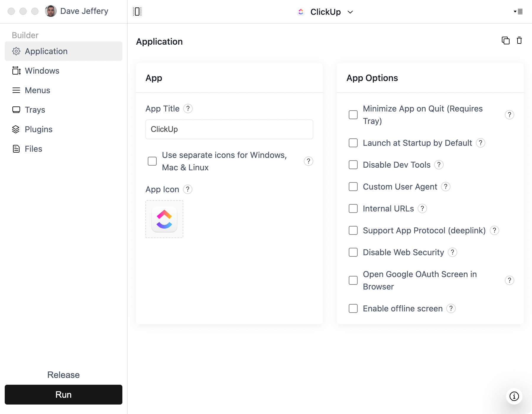The width and height of the screenshot is (532, 414).
Task: Check the Enable offline screen option
Action: coord(353,308)
